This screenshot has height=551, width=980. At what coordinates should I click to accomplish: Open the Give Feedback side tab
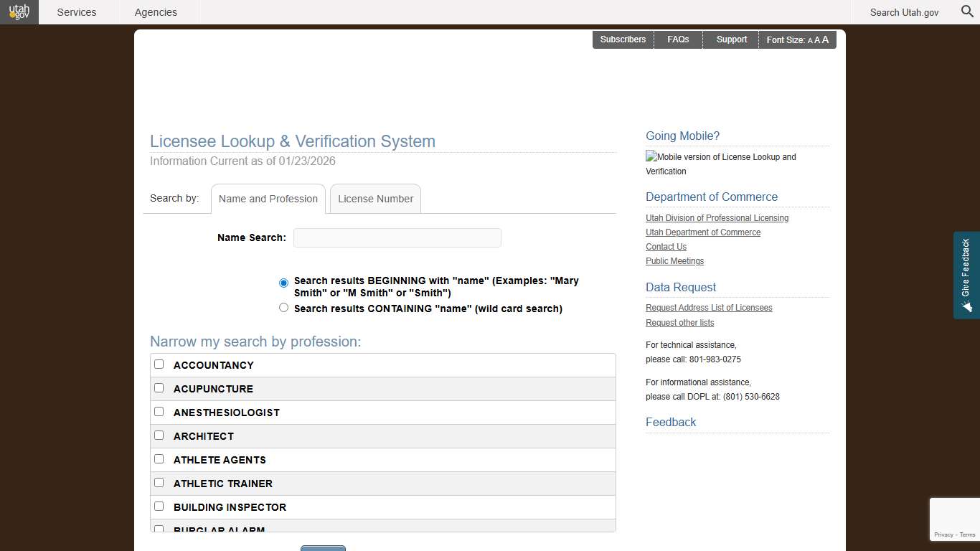(966, 275)
